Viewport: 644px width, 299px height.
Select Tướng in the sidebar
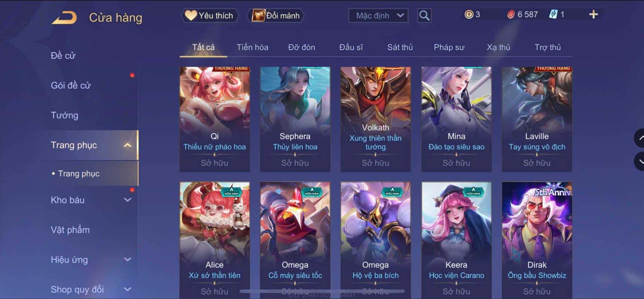[64, 115]
